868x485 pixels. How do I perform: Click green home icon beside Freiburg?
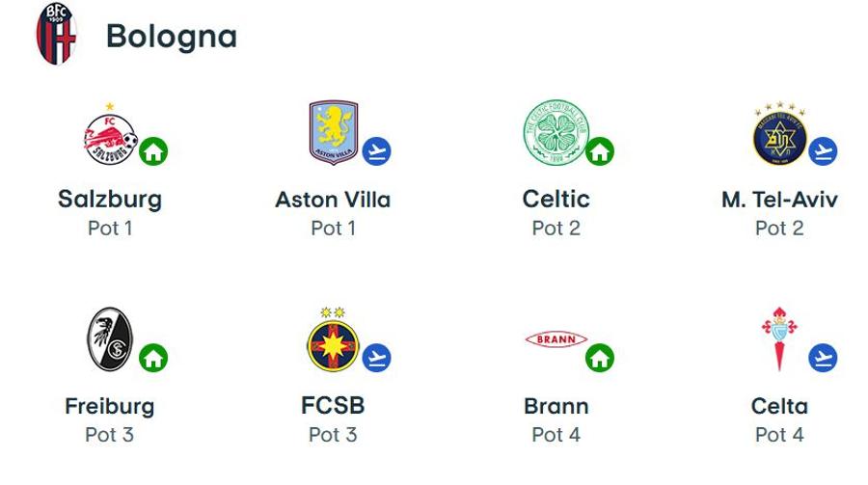(x=153, y=358)
